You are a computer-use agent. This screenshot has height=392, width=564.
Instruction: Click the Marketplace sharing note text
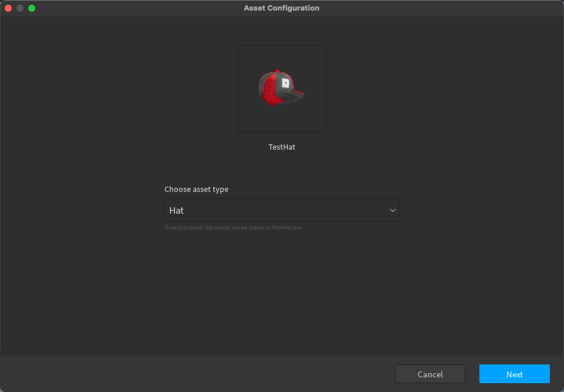pos(233,228)
